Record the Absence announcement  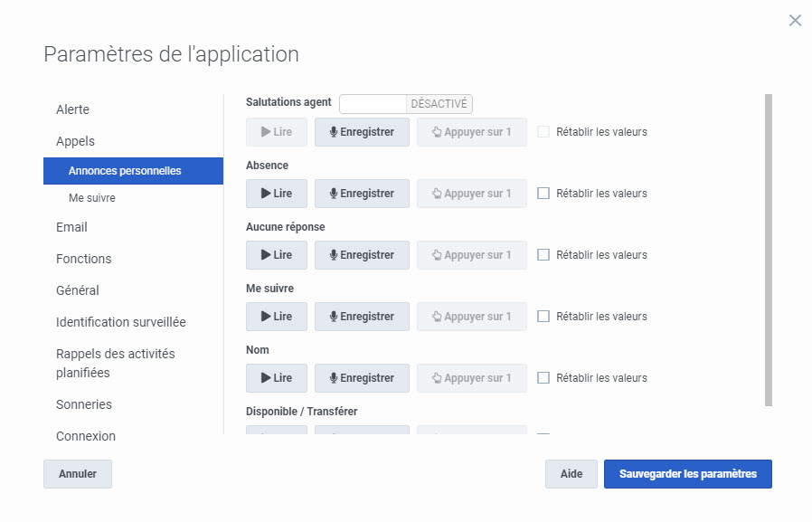[362, 194]
